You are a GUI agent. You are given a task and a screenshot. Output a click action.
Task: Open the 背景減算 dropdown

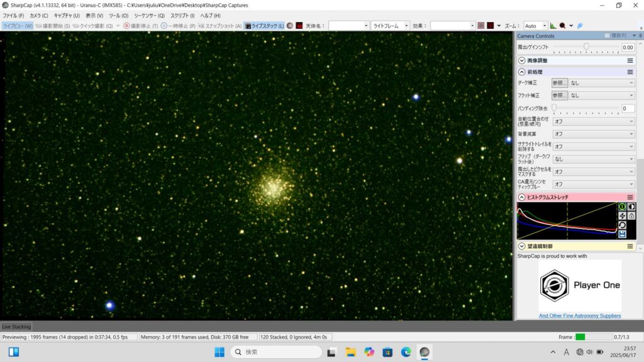(x=594, y=134)
